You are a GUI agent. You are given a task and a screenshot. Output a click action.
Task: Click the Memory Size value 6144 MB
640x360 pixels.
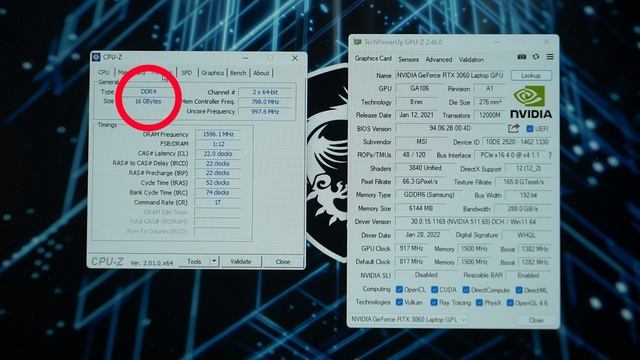tap(421, 209)
